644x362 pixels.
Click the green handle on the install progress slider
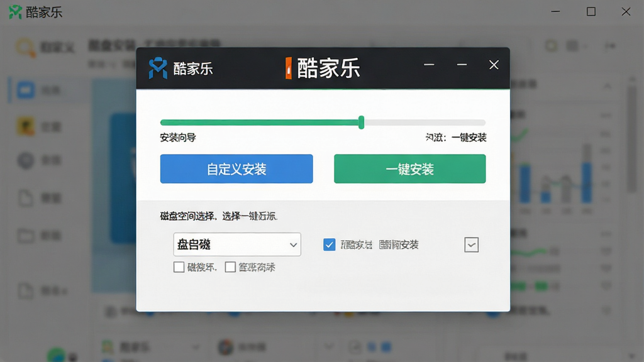click(x=361, y=123)
